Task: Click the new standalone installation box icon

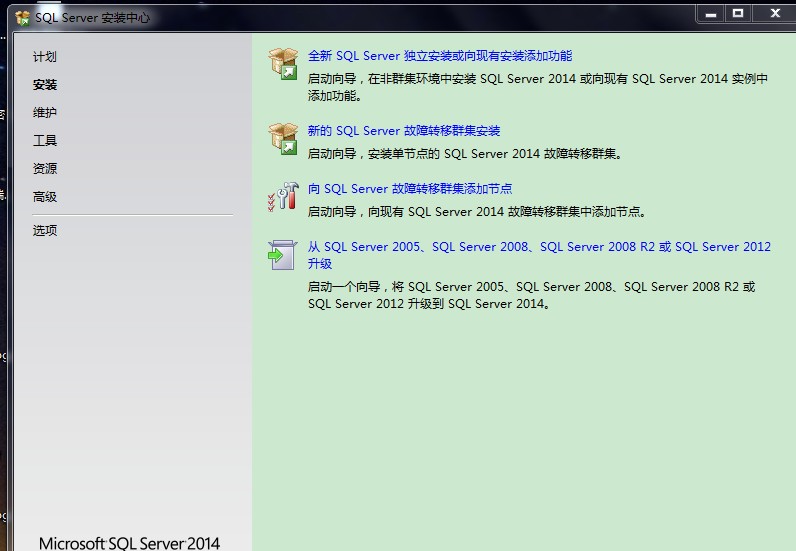Action: pos(283,63)
